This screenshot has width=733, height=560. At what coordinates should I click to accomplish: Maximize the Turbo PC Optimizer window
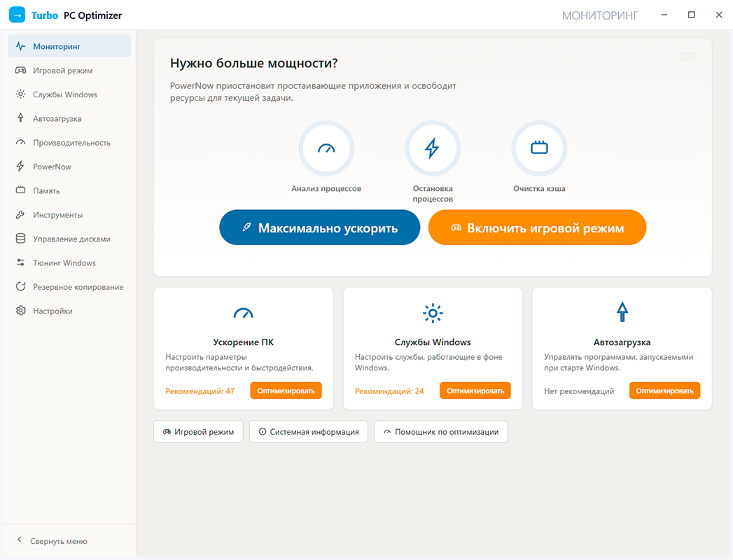[692, 15]
